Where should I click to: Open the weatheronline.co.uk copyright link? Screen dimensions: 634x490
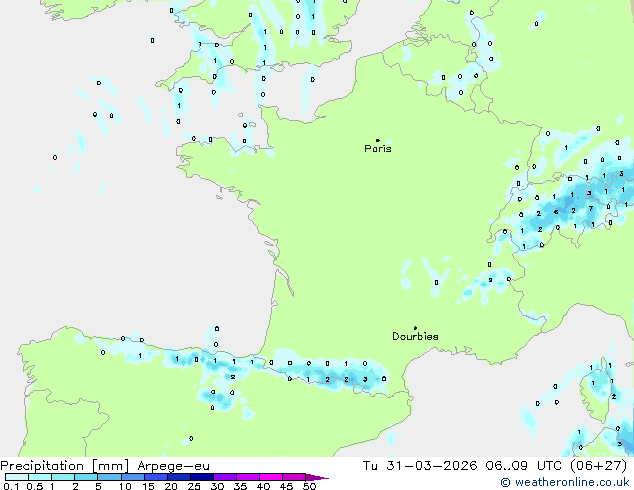pos(565,482)
